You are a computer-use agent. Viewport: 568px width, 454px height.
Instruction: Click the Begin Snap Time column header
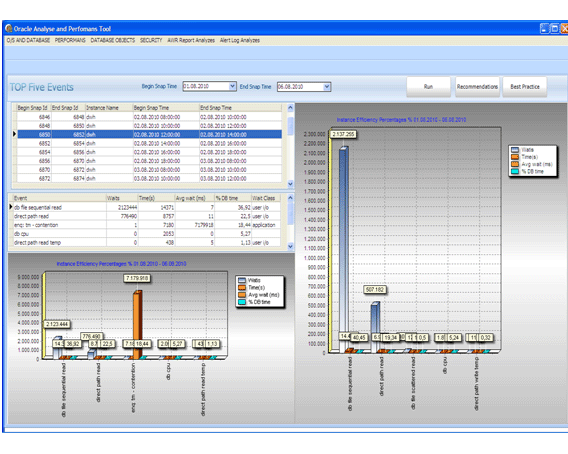click(166, 108)
